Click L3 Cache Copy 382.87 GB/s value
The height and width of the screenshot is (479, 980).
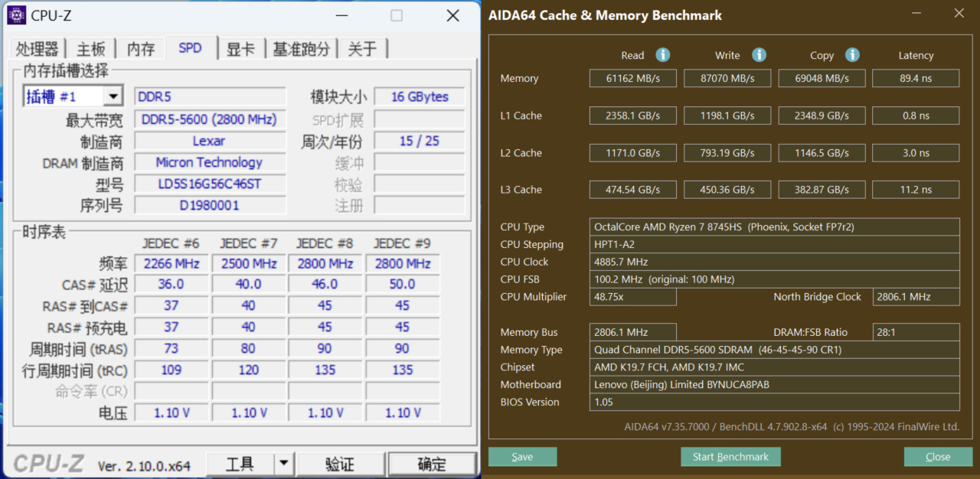coord(822,190)
